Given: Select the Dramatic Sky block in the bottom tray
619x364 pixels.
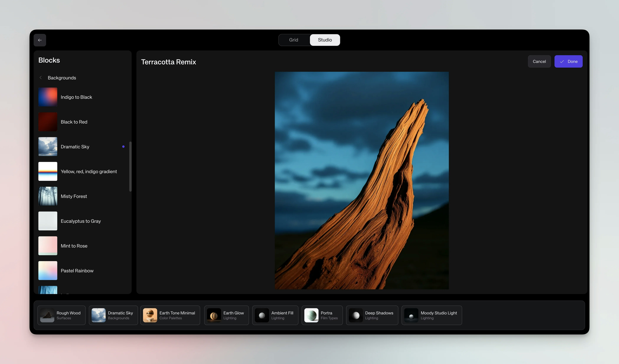Looking at the screenshot, I should coord(113,315).
